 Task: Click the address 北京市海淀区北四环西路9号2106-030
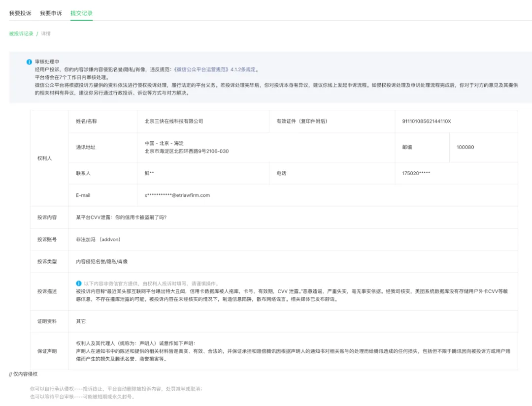pyautogui.click(x=187, y=151)
